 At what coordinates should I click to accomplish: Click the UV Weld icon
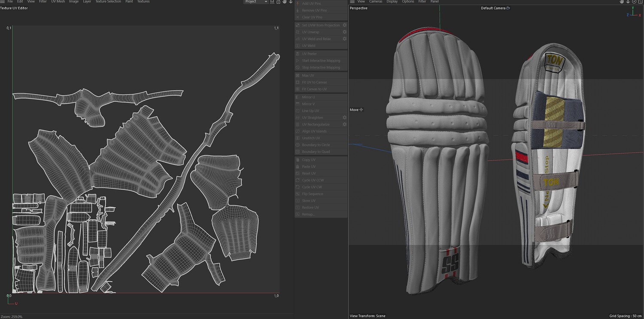click(x=298, y=46)
